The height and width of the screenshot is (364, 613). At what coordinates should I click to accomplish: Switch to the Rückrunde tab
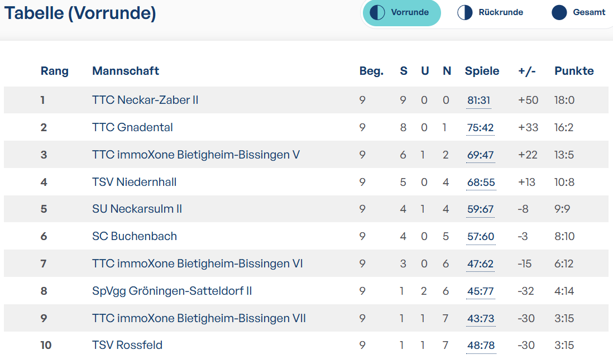[x=490, y=12]
